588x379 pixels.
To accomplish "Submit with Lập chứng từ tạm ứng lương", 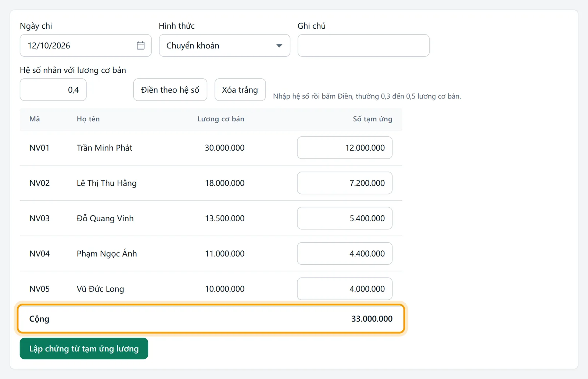I will point(84,348).
